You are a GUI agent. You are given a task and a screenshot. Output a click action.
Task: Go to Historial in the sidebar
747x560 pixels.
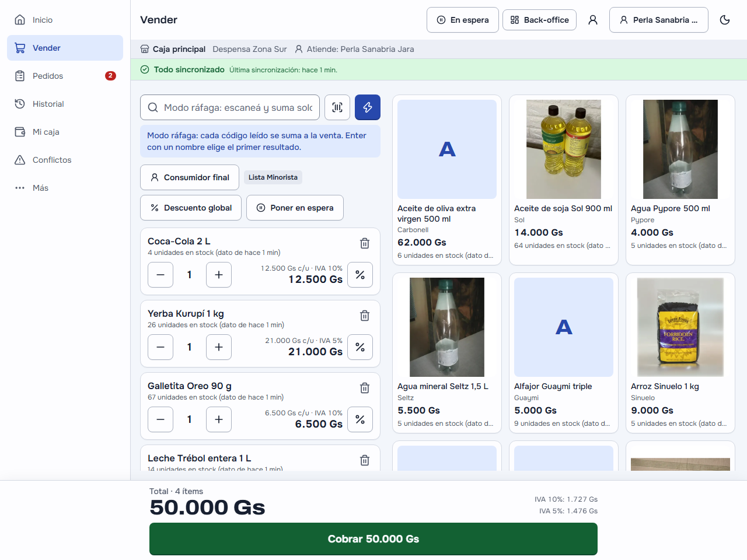coord(65,104)
